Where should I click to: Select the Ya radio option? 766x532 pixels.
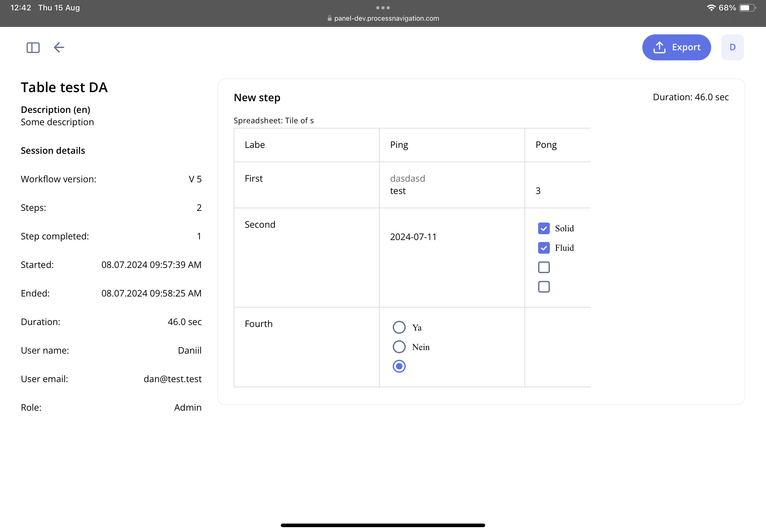(399, 327)
